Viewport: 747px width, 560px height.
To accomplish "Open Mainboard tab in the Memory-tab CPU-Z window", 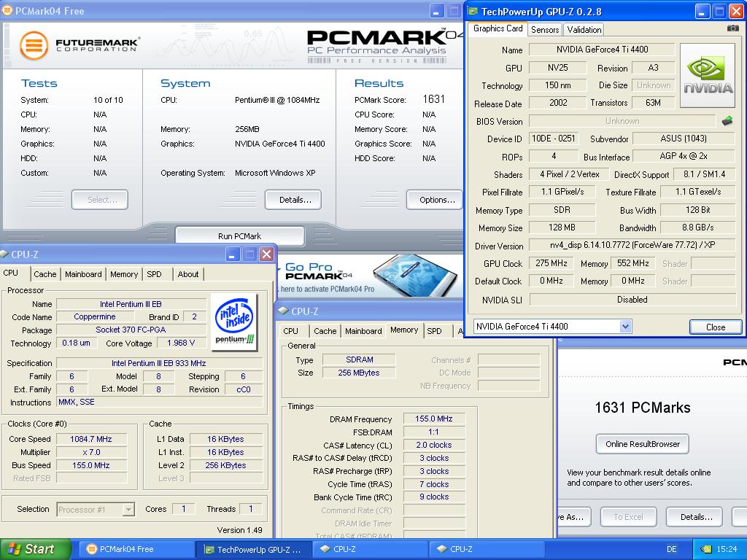I will pyautogui.click(x=363, y=331).
